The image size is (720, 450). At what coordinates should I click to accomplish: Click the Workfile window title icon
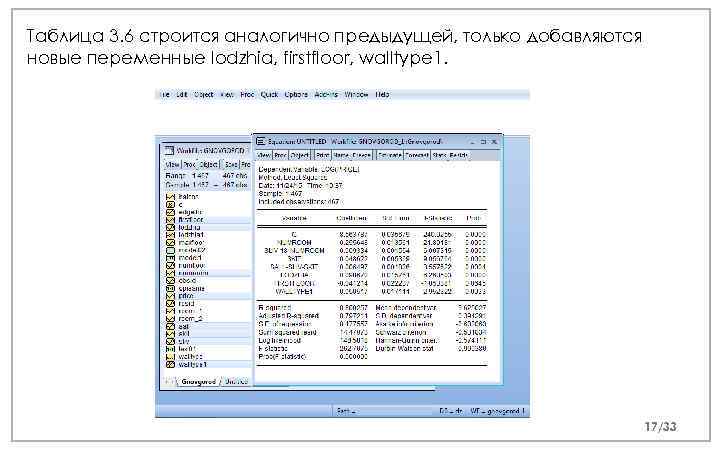click(x=170, y=150)
